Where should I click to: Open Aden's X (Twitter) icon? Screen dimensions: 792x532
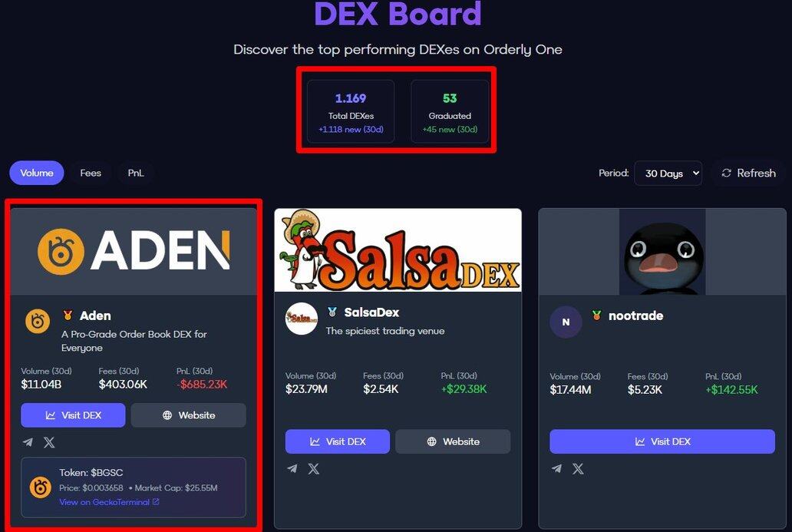49,443
